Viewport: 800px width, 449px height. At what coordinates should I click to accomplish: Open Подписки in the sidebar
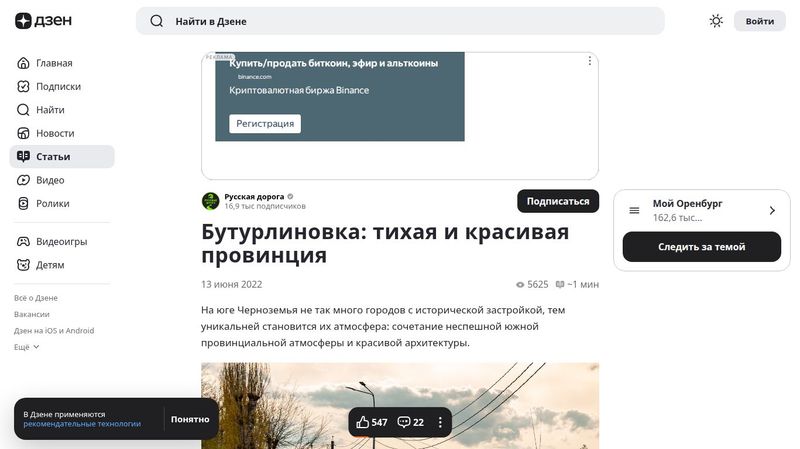tap(58, 86)
